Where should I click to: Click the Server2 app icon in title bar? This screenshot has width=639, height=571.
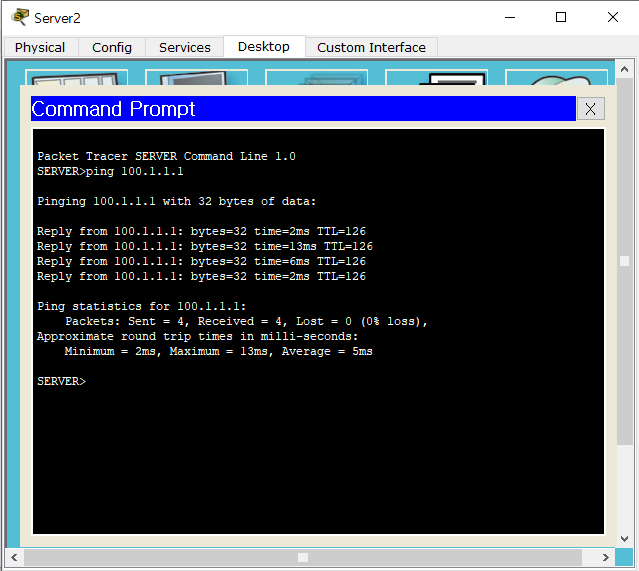click(20, 18)
